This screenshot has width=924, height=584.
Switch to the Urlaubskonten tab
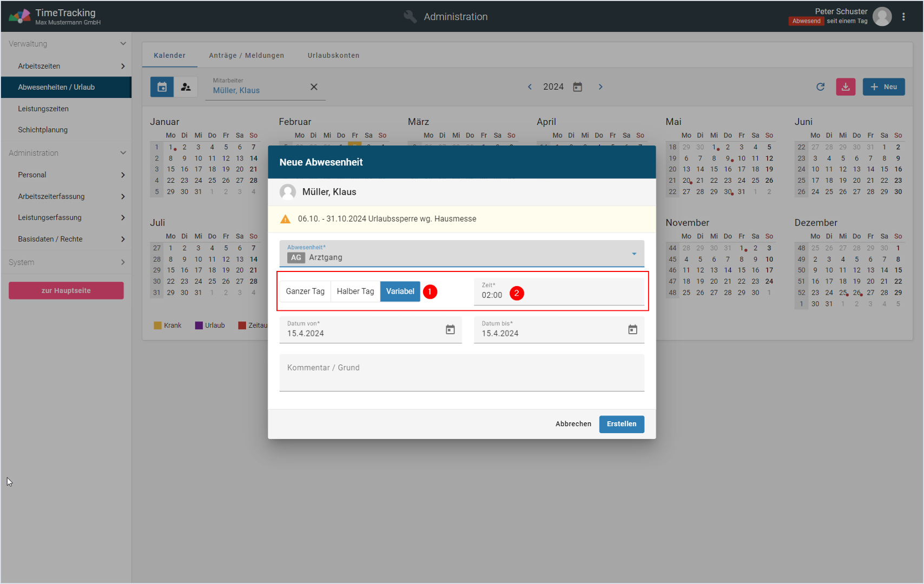pyautogui.click(x=333, y=56)
